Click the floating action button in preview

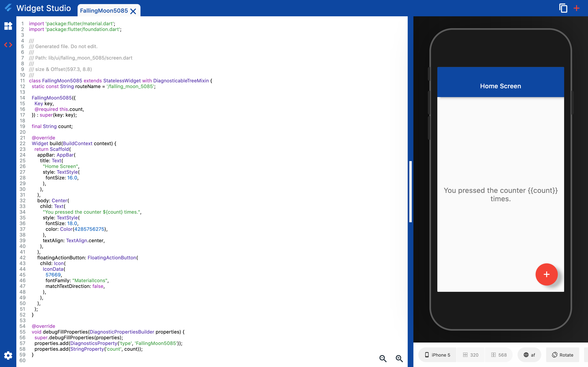pos(547,274)
